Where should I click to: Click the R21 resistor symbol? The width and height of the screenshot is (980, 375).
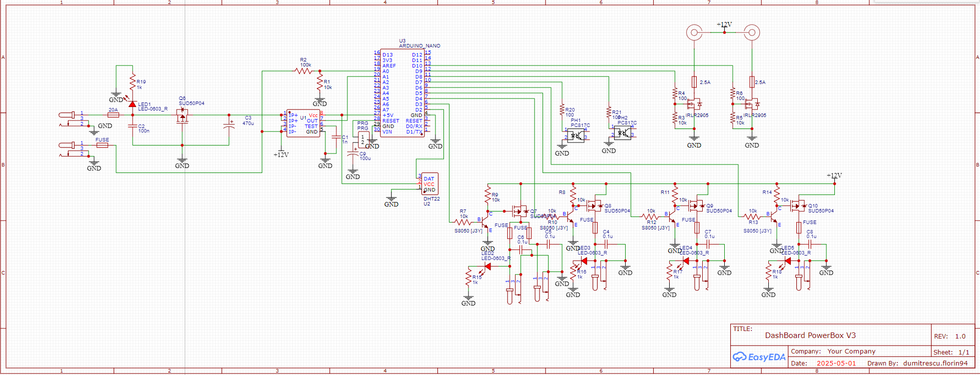tap(609, 112)
